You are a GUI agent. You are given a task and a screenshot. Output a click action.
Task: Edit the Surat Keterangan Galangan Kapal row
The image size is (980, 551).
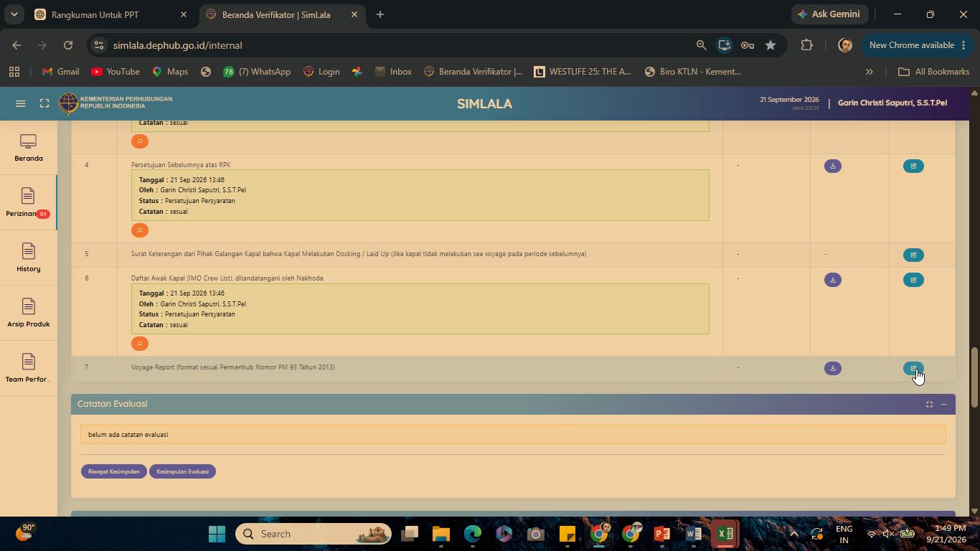pyautogui.click(x=913, y=255)
